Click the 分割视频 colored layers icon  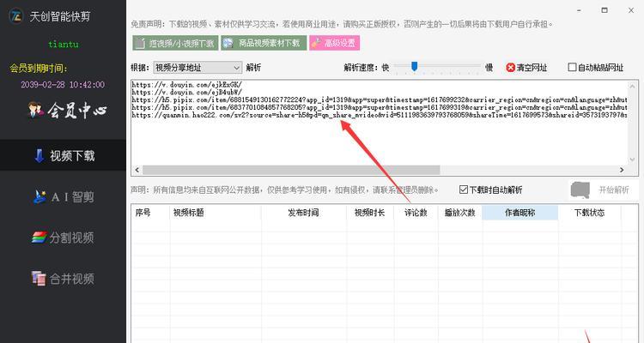pyautogui.click(x=39, y=238)
